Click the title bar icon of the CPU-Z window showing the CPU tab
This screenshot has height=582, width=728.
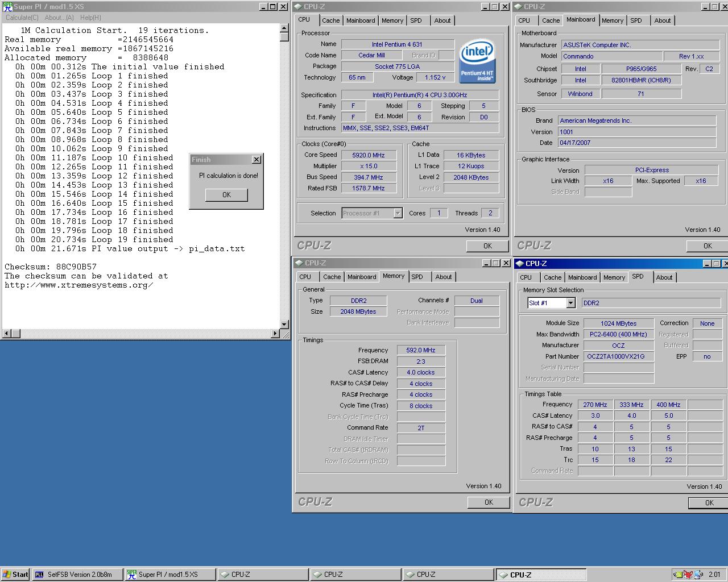[298, 7]
